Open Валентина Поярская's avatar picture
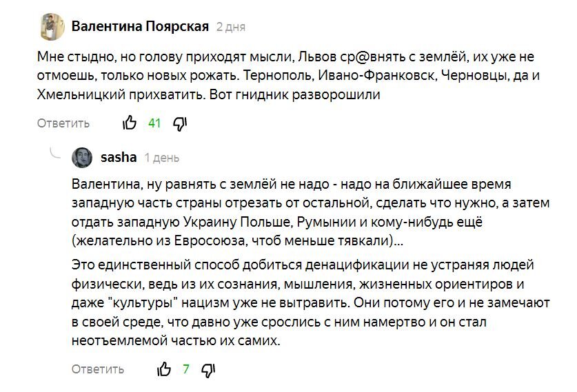The image size is (577, 392). (x=52, y=26)
